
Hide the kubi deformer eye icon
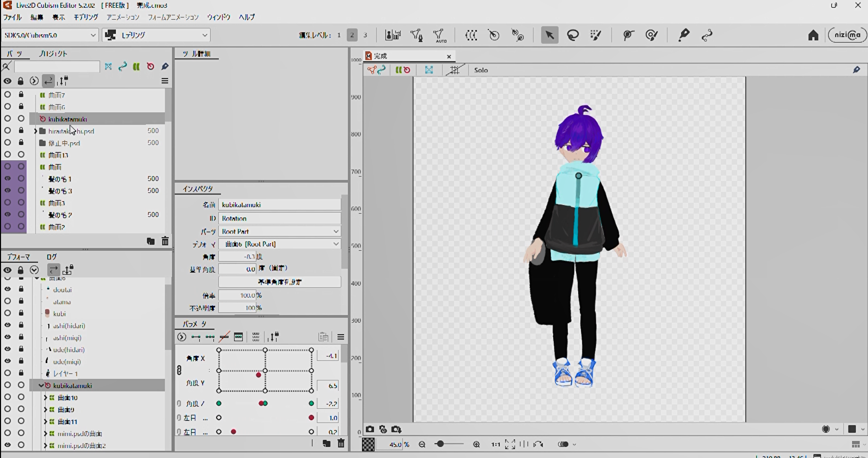click(x=8, y=313)
